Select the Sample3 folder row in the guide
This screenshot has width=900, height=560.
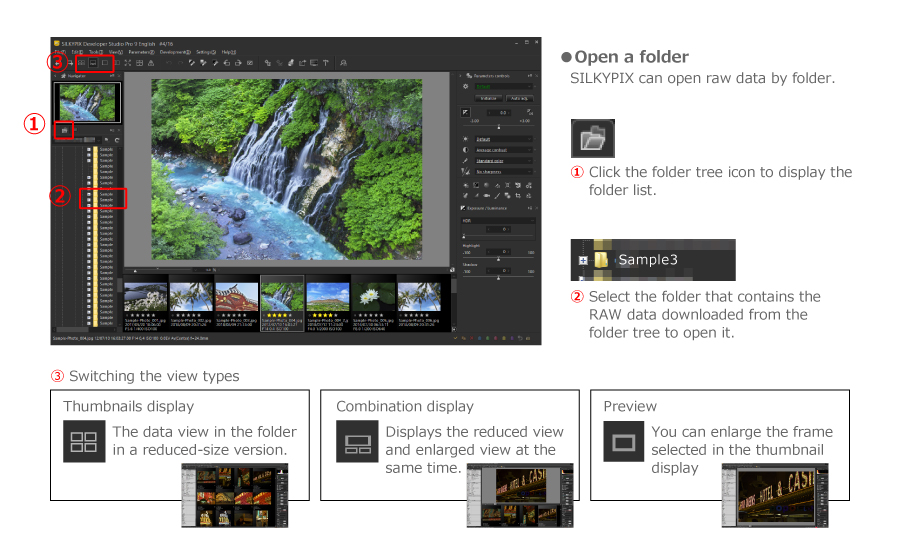[x=653, y=260]
